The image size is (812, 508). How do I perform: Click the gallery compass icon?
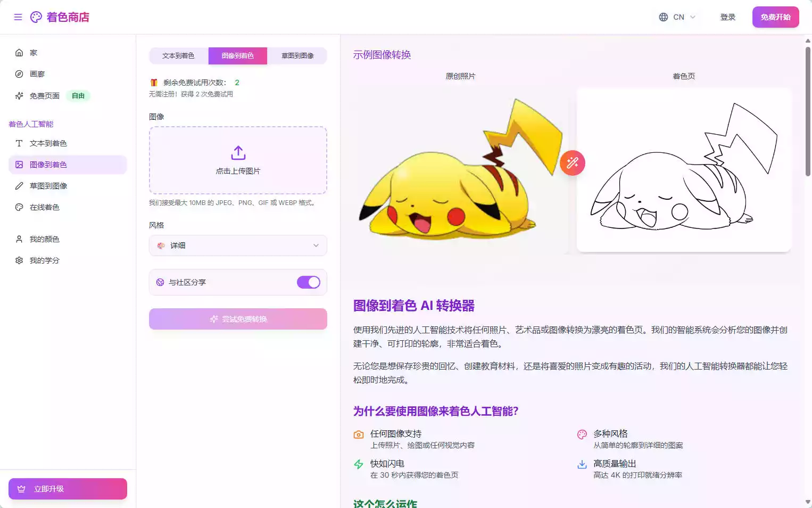19,74
